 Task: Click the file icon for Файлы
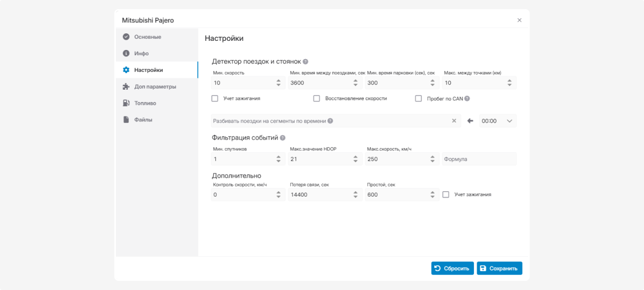pos(126,120)
